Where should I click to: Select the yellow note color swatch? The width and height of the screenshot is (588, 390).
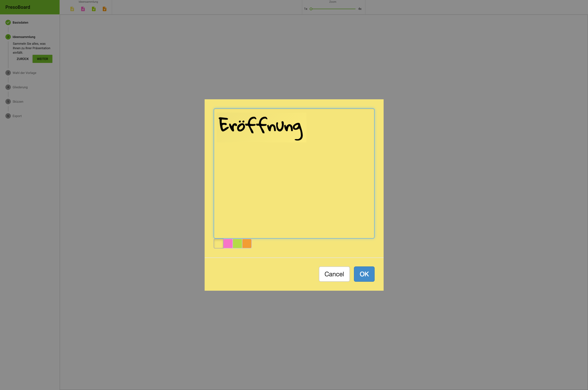pos(218,244)
